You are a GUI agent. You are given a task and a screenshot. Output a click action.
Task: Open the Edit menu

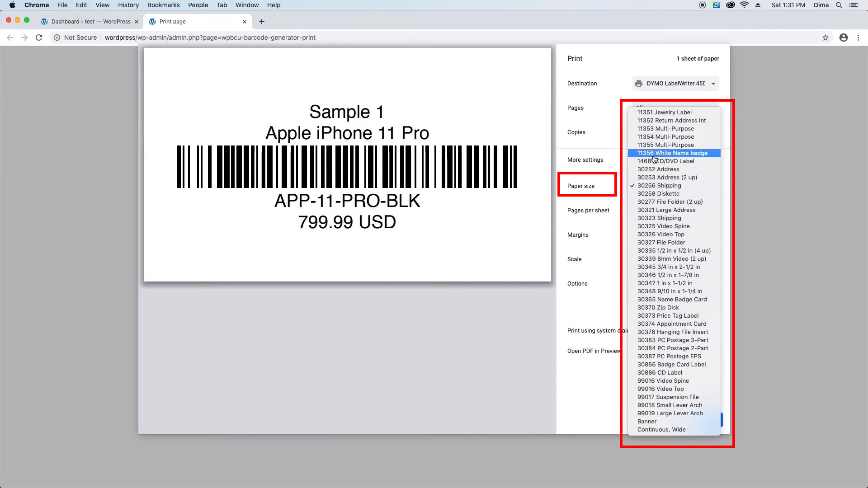click(81, 5)
